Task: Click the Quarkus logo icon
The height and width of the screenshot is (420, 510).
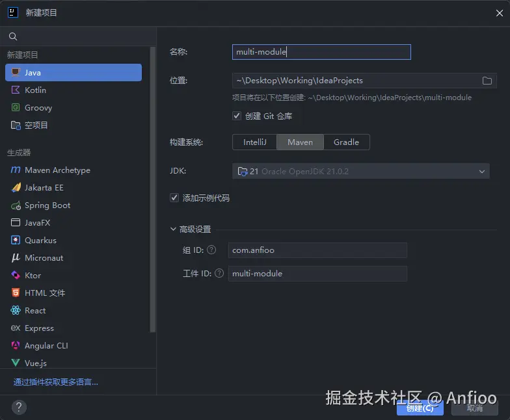Action: (16, 241)
